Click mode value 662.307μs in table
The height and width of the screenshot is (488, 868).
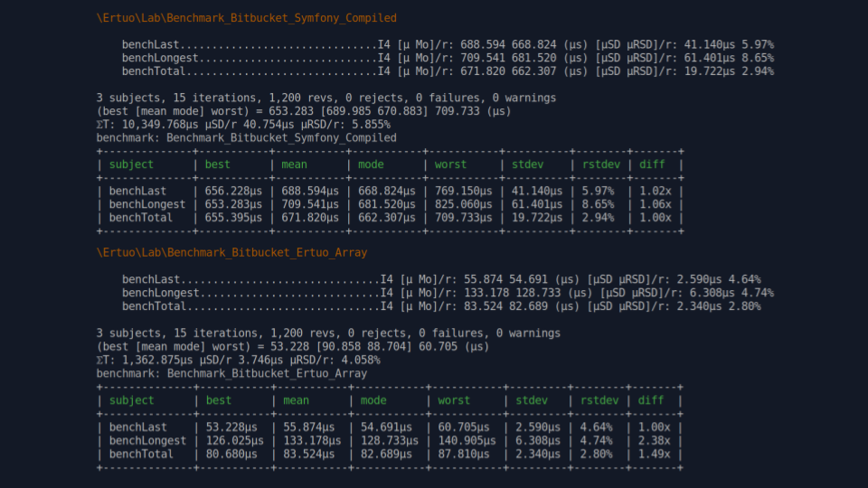click(386, 218)
